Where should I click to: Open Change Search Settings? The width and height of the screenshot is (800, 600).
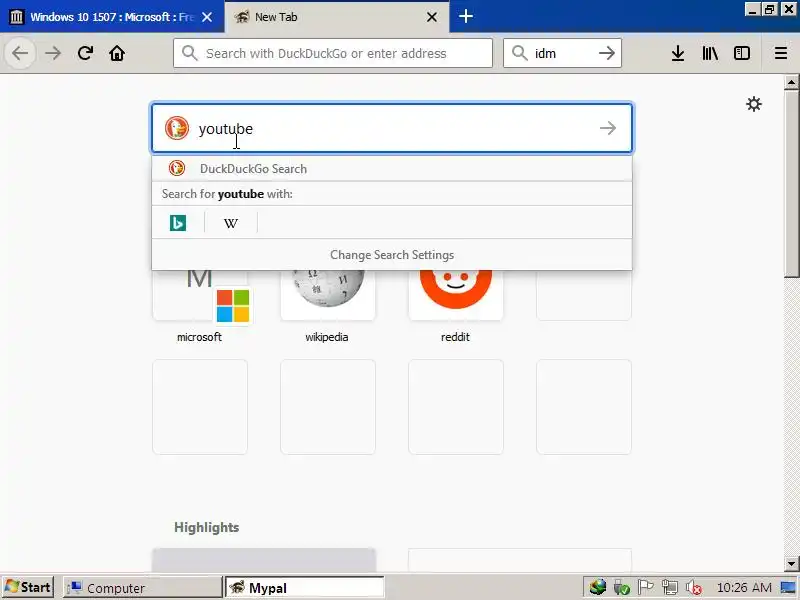tap(392, 255)
